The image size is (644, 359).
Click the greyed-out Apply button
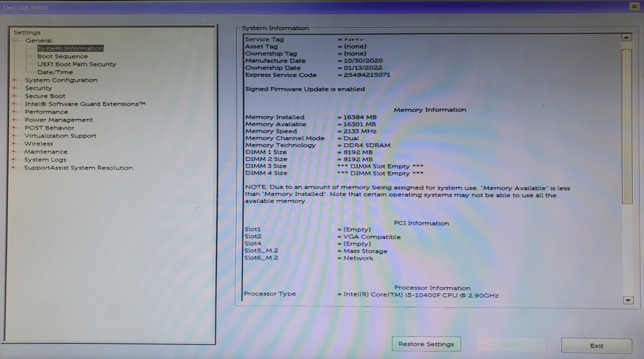[511, 345]
